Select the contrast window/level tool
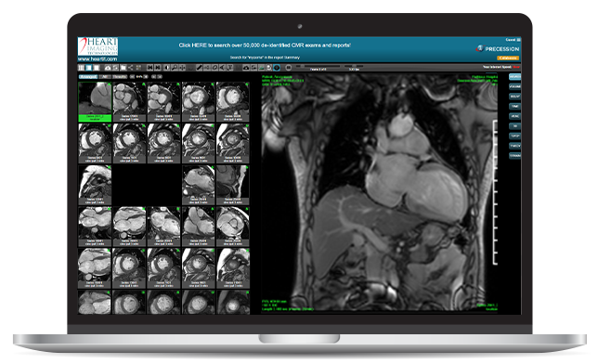This screenshot has height=364, width=598. [166, 68]
